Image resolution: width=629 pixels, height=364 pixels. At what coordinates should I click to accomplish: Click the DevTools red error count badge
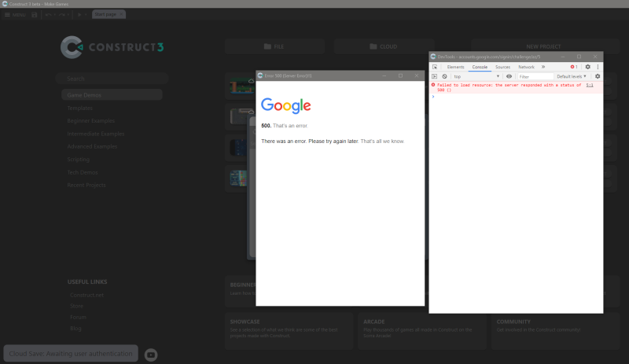click(574, 67)
